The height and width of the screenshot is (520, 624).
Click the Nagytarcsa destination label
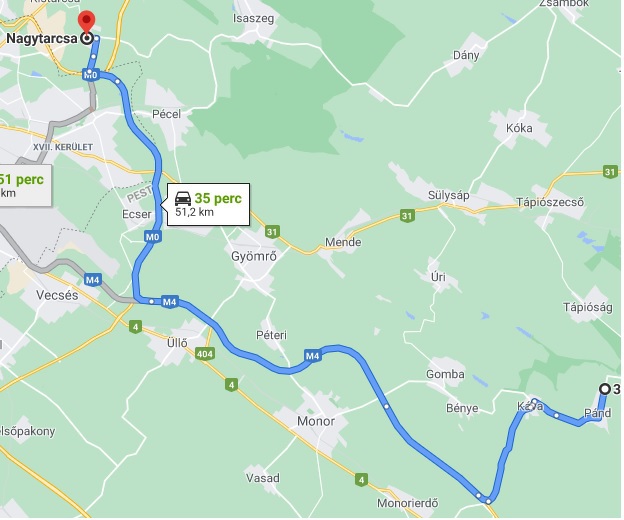click(x=42, y=39)
